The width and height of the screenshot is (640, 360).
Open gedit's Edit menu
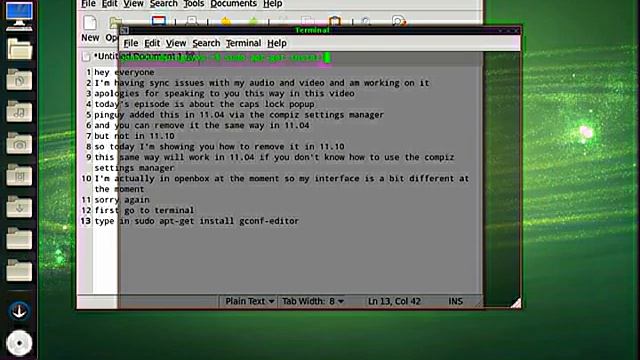pyautogui.click(x=109, y=4)
